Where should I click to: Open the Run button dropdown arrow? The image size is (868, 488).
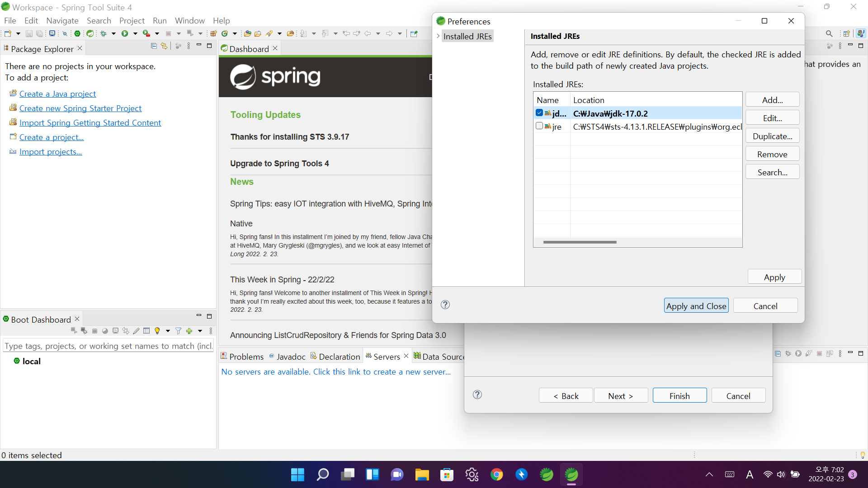point(135,33)
